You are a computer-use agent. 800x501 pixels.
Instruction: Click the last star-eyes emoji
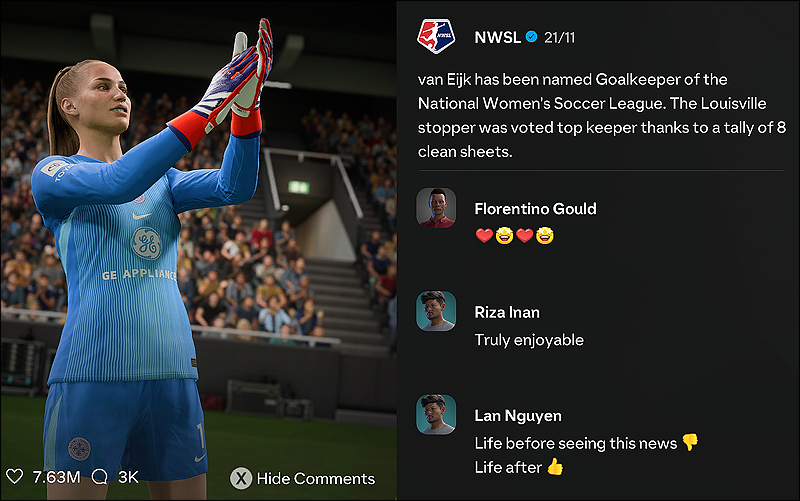point(545,236)
